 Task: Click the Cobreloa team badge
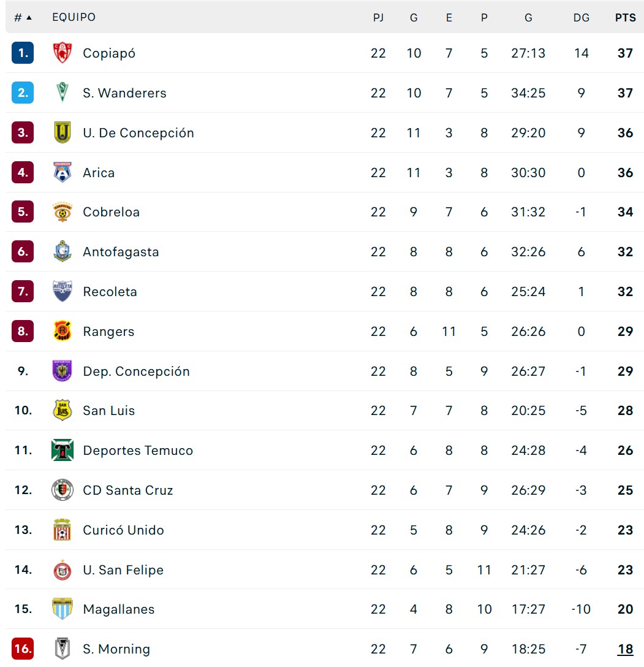point(62,212)
